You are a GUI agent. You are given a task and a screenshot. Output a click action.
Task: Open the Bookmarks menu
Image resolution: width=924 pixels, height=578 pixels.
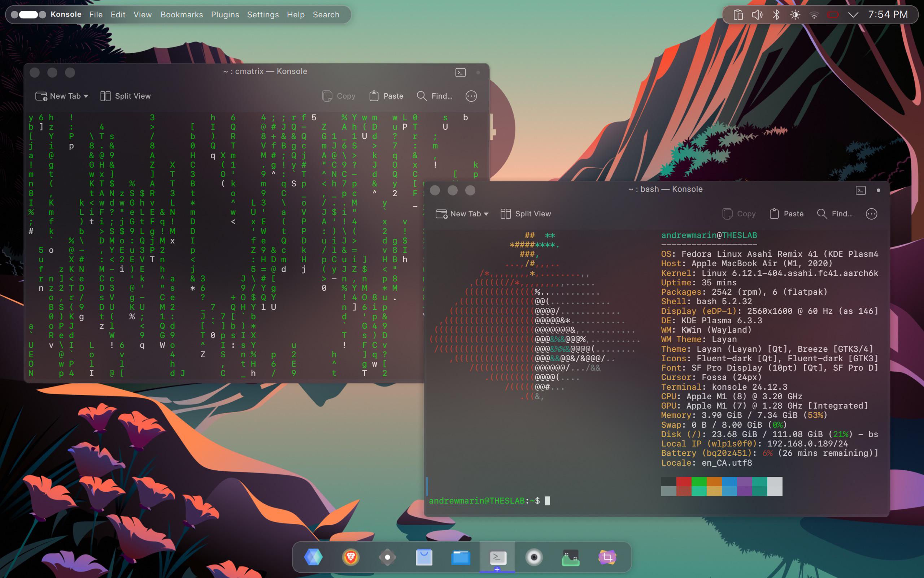point(182,14)
